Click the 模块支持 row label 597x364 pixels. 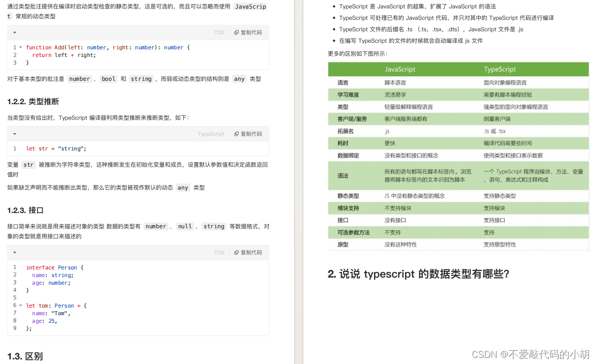(348, 208)
